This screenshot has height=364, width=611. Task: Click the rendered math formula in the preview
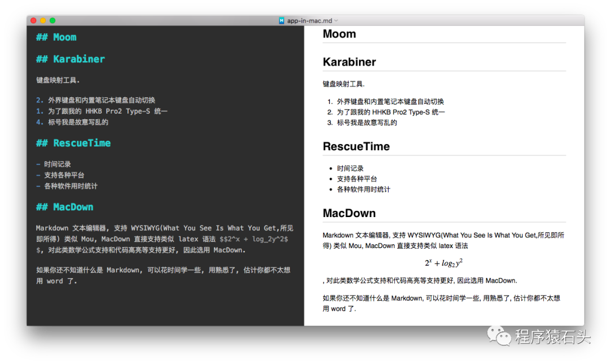coord(444,263)
